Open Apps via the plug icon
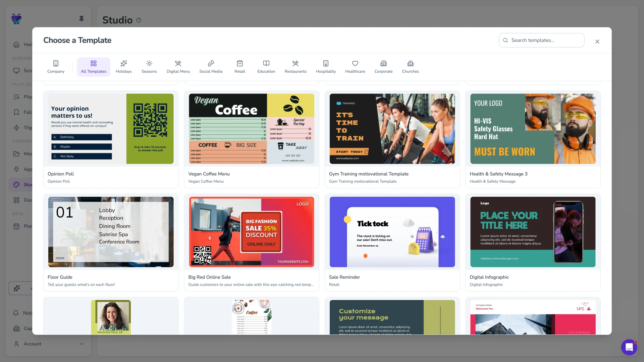The height and width of the screenshot is (362, 644). [x=16, y=169]
